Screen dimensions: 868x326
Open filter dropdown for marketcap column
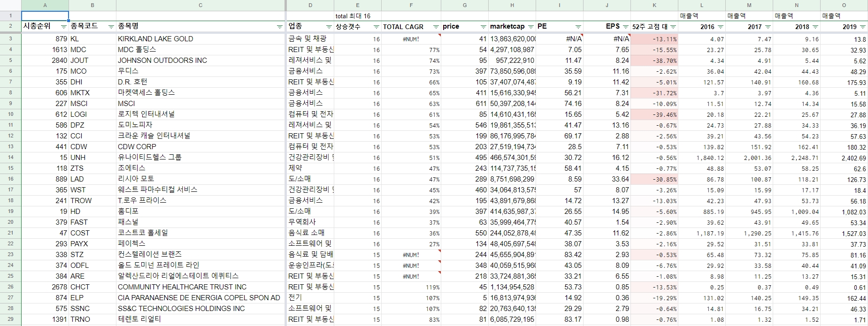[530, 27]
